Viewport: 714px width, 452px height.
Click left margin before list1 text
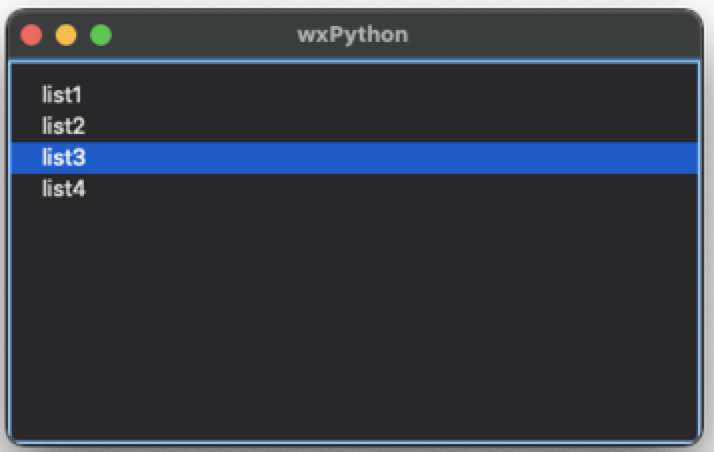(x=26, y=95)
